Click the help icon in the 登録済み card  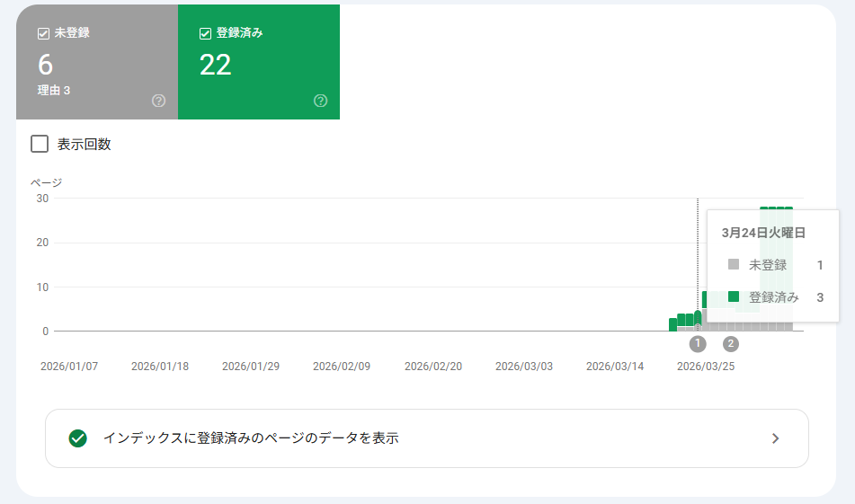click(x=321, y=101)
